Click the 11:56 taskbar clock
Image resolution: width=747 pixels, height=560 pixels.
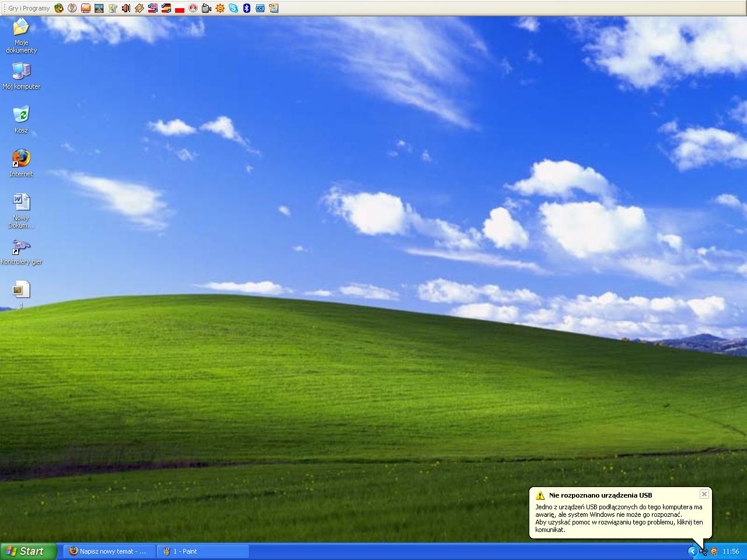point(731,551)
